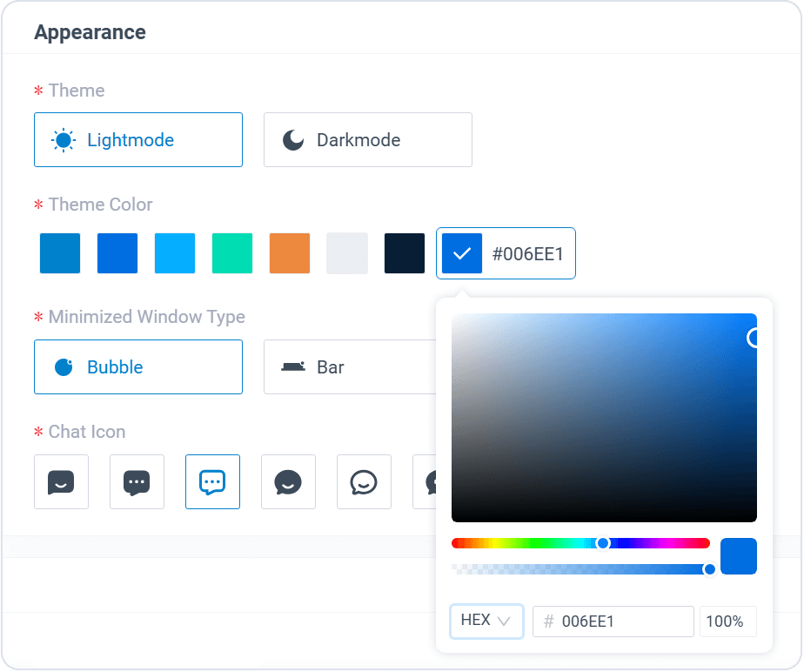Click the Chat Icon field label
804x672 pixels.
[87, 432]
